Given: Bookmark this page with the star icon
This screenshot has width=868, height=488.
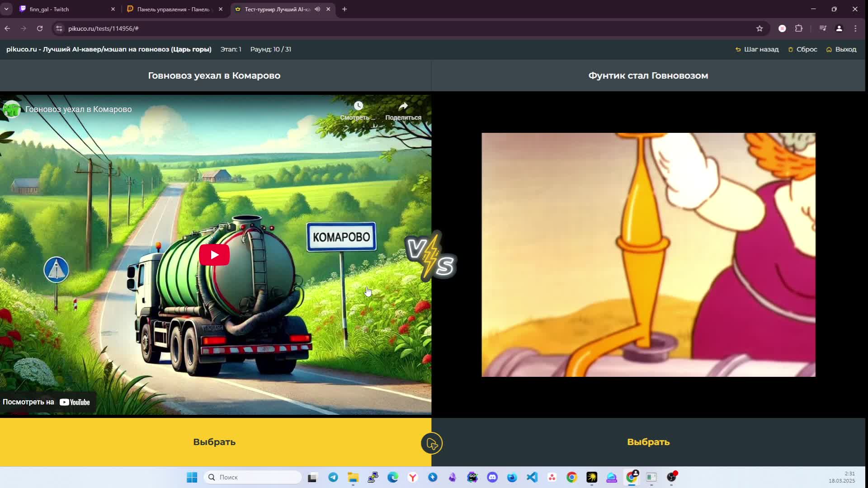Looking at the screenshot, I should coord(759,28).
